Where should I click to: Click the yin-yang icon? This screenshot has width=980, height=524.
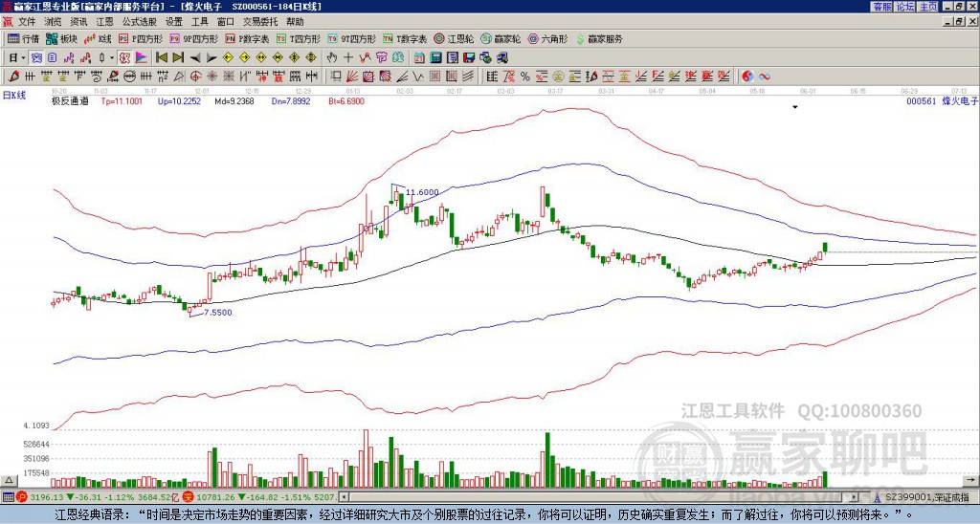747,76
